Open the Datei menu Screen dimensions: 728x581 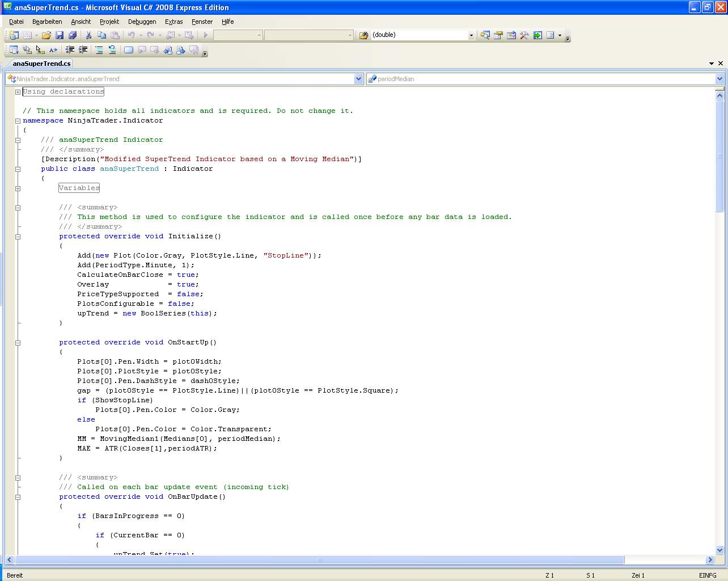pos(16,22)
